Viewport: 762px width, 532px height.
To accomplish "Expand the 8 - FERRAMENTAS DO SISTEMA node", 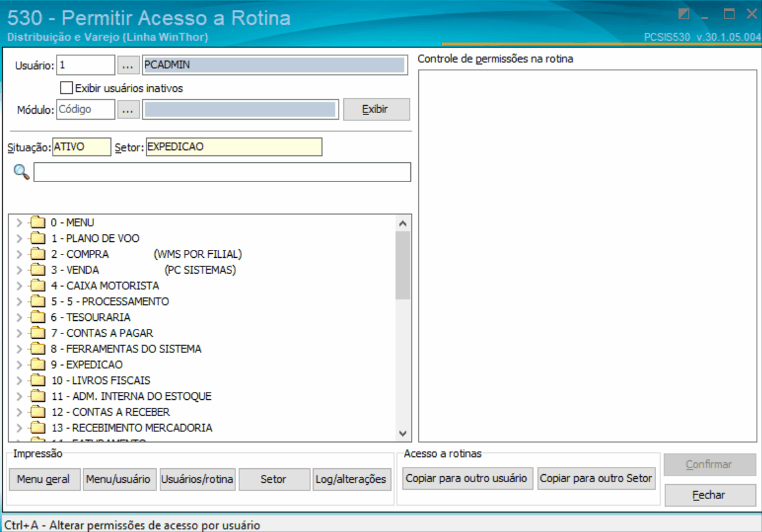I will 19,349.
